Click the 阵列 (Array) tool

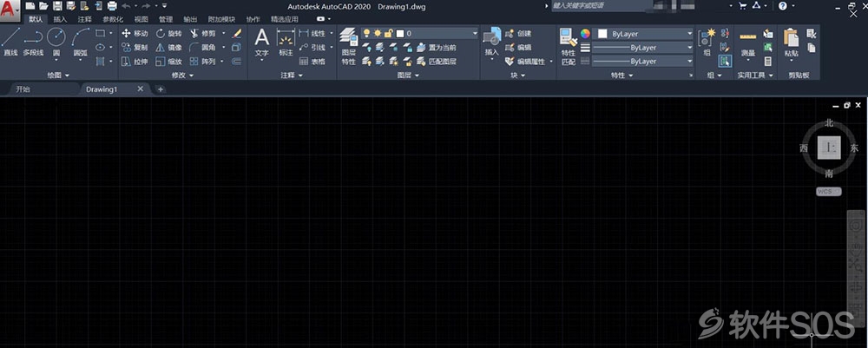(202, 62)
